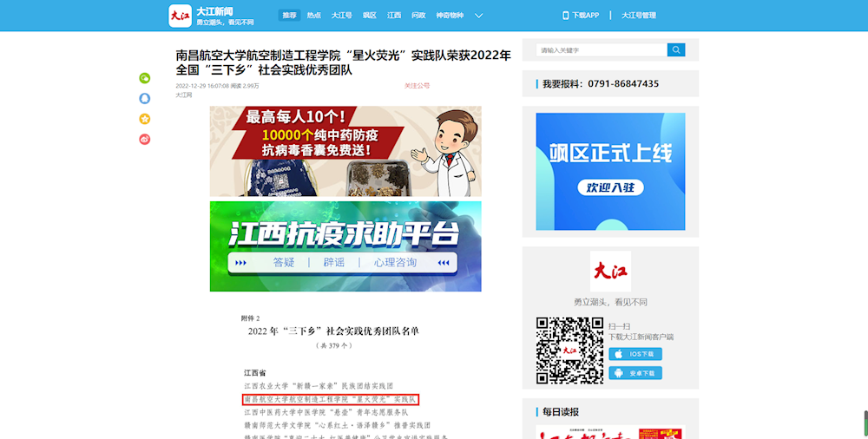Click the IOS下载 button
This screenshot has width=868, height=439.
point(635,354)
